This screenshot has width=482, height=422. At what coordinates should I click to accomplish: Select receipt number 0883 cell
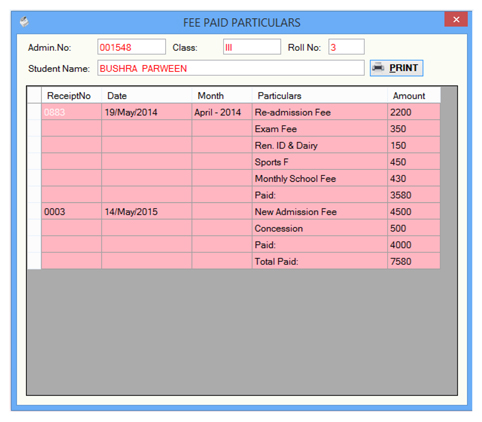[x=71, y=112]
